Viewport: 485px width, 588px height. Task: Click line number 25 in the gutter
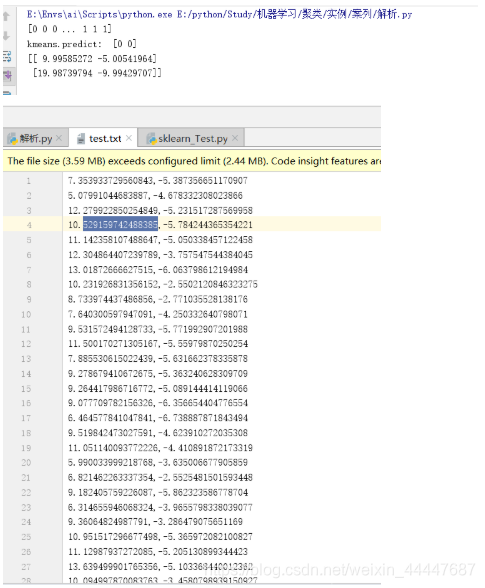click(26, 537)
